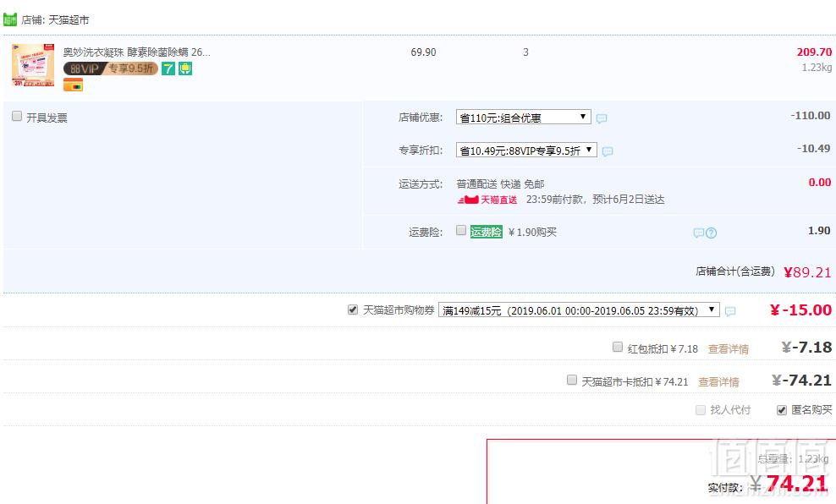Tick the 红包抵扣 ¥7.18 checkbox
Screen dimensions: 836x504
pyautogui.click(x=618, y=347)
